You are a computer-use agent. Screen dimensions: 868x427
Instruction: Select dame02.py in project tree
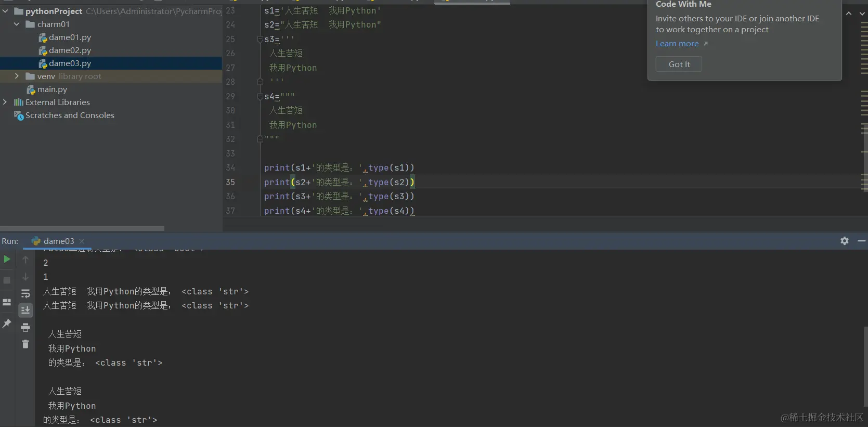pyautogui.click(x=70, y=50)
